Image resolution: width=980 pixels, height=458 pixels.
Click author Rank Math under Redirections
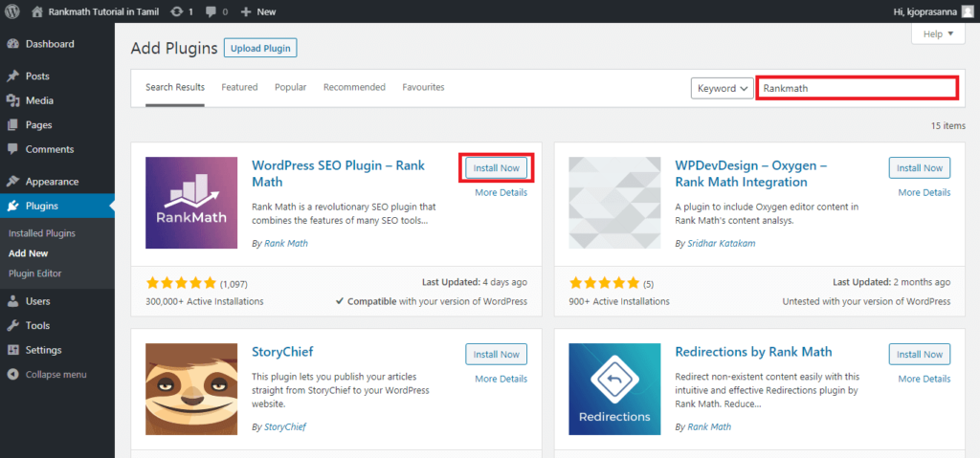point(709,426)
